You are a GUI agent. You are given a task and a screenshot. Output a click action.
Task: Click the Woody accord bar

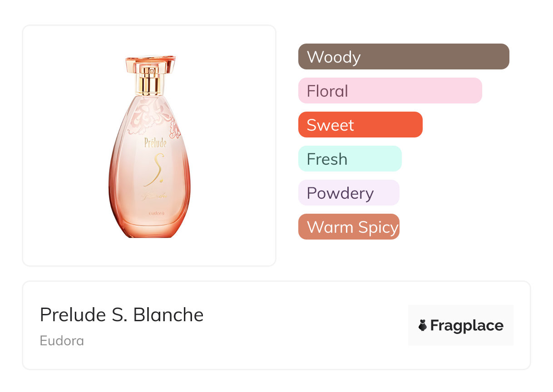(403, 57)
